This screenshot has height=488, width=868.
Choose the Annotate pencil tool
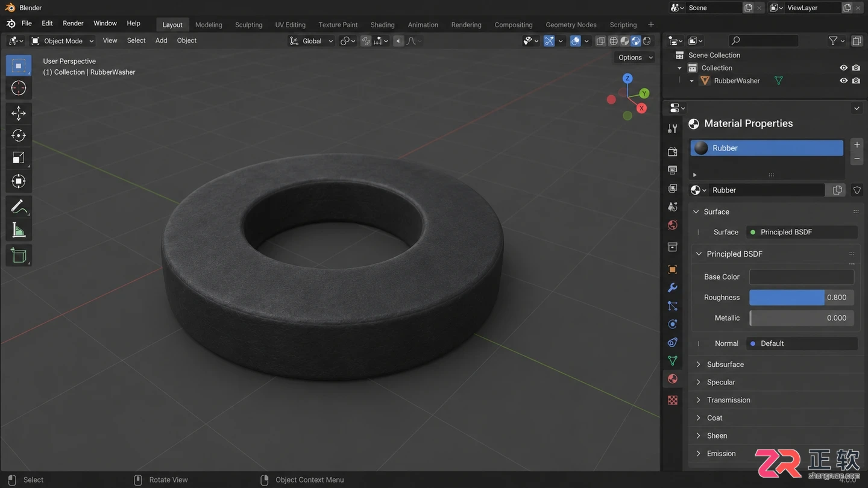click(x=19, y=207)
